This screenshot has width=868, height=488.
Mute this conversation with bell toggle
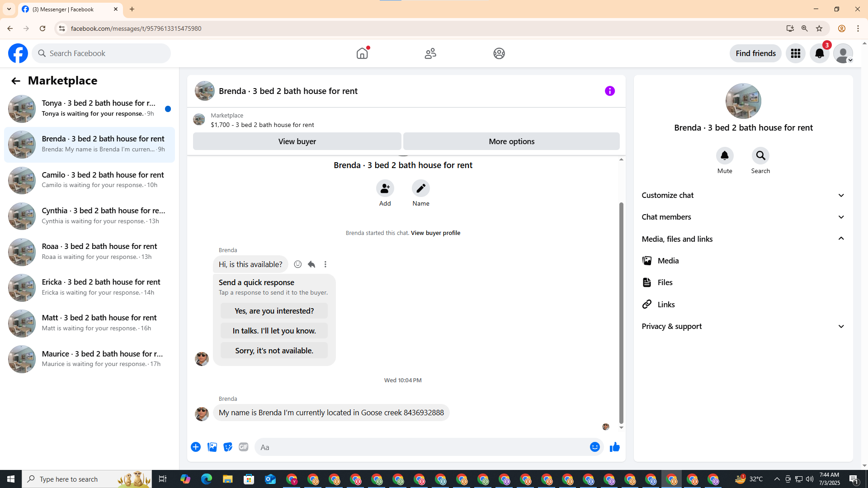(x=724, y=156)
